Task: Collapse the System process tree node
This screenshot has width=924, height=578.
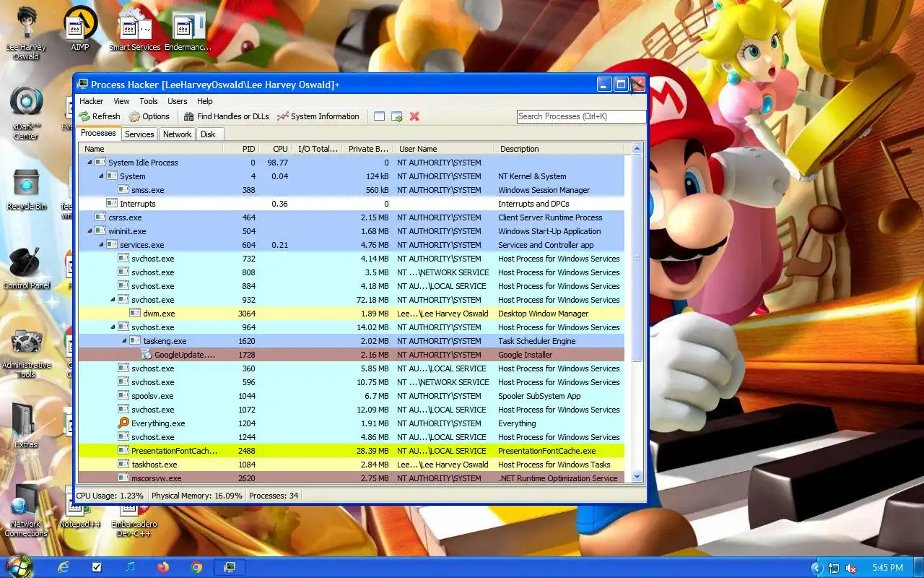Action: [x=101, y=176]
